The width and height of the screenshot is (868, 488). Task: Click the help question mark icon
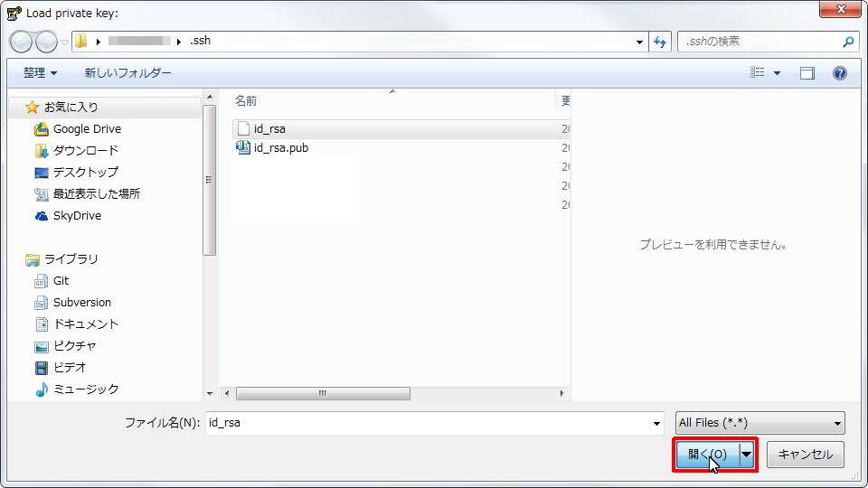[839, 73]
